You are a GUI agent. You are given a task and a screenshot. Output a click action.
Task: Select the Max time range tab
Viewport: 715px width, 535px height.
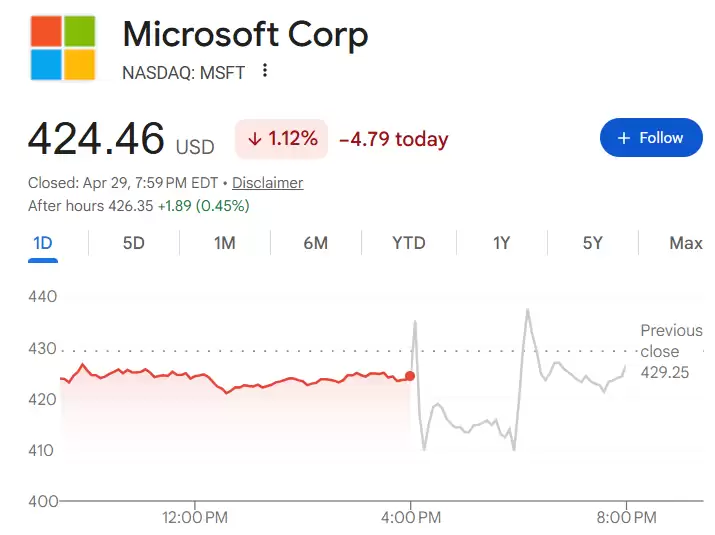[x=685, y=243]
